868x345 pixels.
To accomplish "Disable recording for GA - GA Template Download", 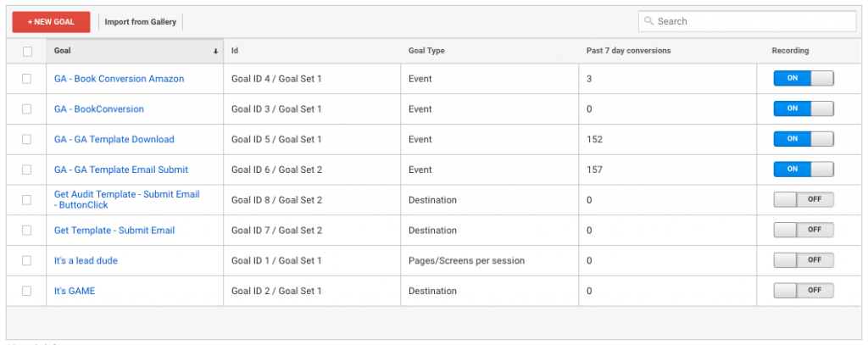I will click(804, 139).
